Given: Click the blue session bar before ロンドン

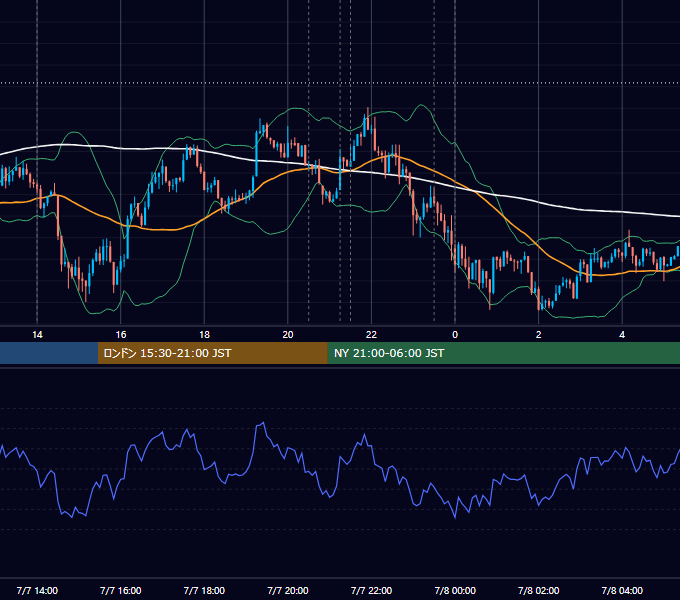Looking at the screenshot, I should (49, 353).
